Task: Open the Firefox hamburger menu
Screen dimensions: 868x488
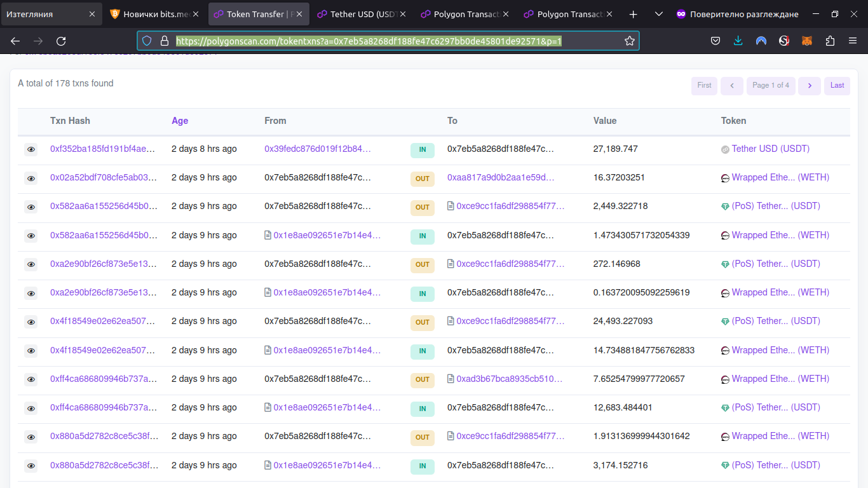Action: click(853, 41)
